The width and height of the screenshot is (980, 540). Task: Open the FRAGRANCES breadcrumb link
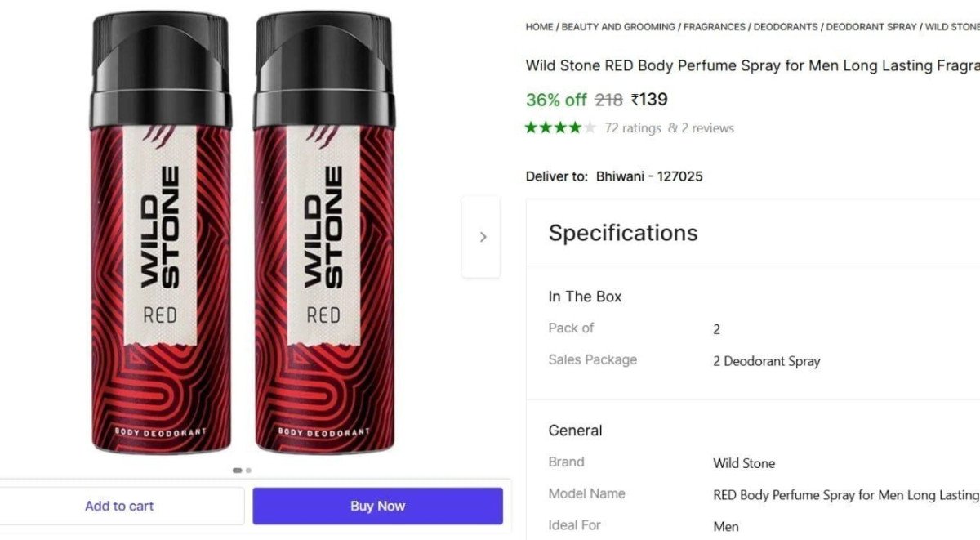coord(714,26)
